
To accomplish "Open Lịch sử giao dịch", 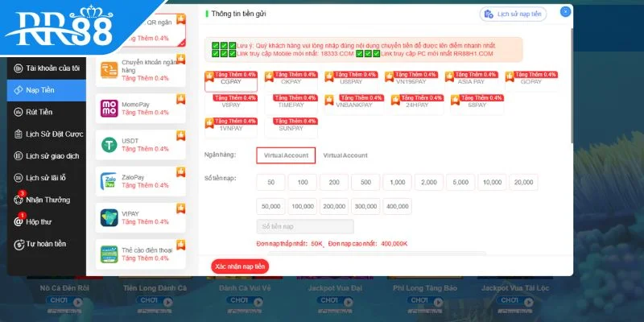I will [47, 156].
